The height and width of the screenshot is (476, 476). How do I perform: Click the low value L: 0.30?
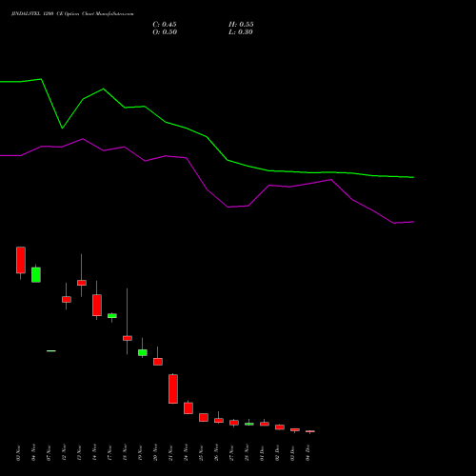241,32
